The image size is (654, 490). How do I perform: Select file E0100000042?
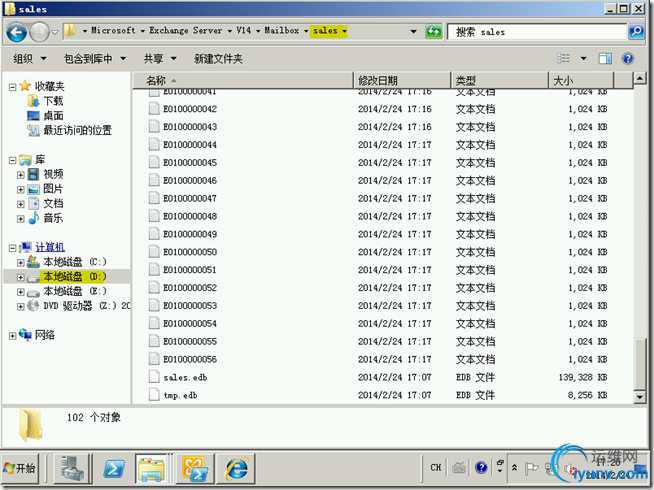click(190, 109)
